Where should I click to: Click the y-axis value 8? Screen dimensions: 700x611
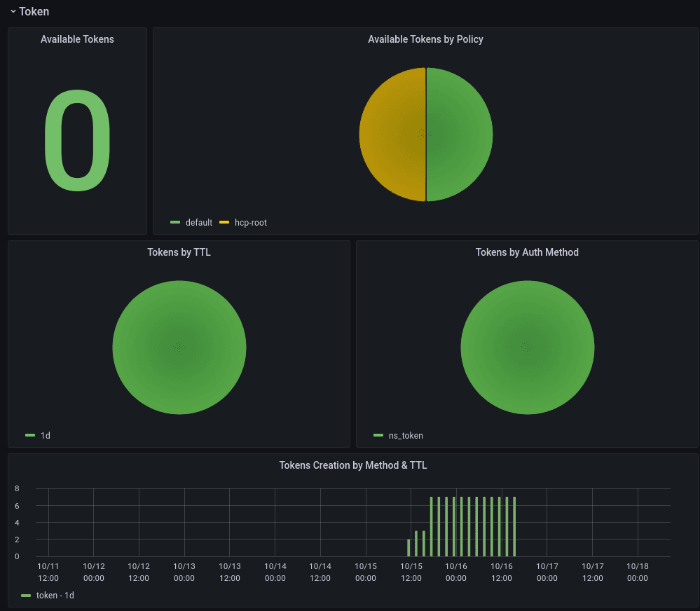tap(17, 488)
